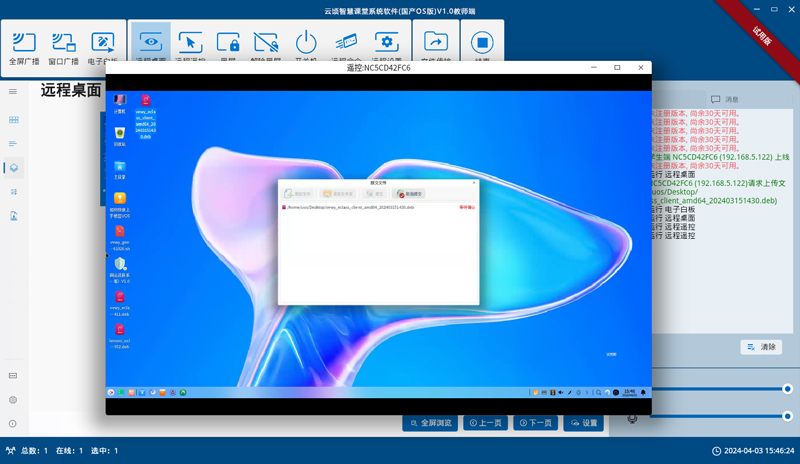
Task: Open the power on/off icon
Action: click(x=306, y=42)
